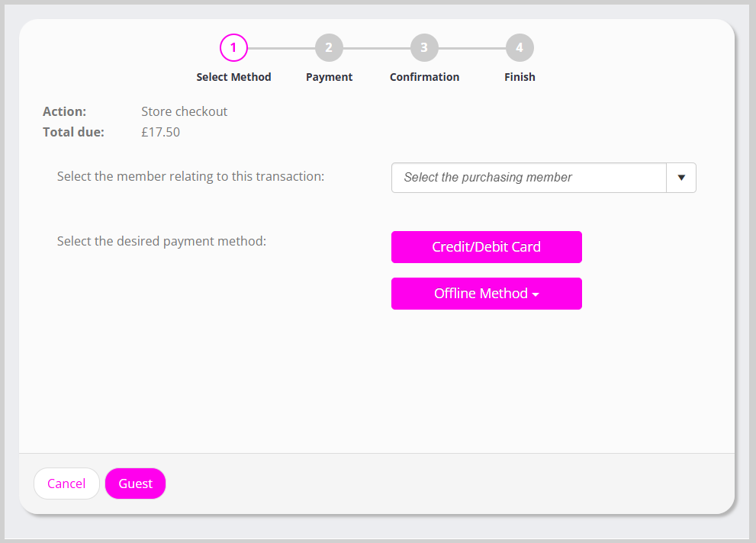Click the black arrow of member dropdown

click(681, 178)
